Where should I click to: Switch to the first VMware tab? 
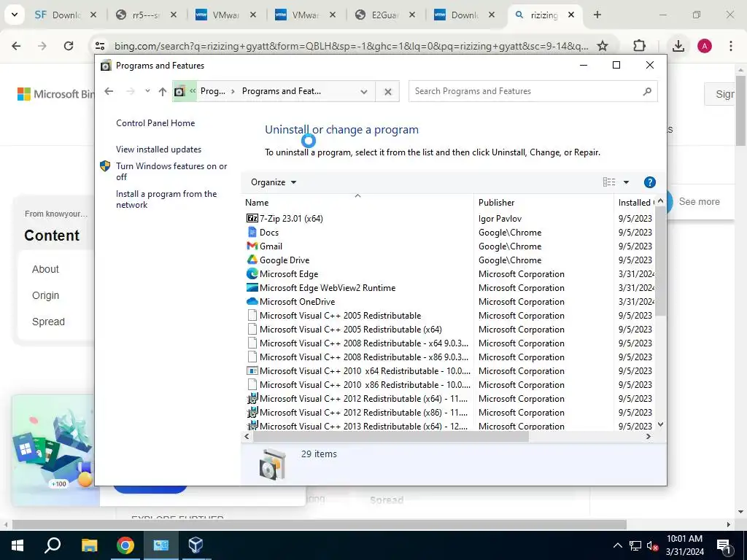click(x=226, y=15)
